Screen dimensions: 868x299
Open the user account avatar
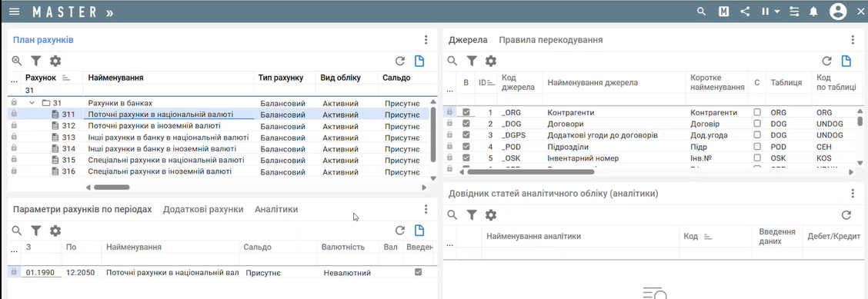[838, 12]
